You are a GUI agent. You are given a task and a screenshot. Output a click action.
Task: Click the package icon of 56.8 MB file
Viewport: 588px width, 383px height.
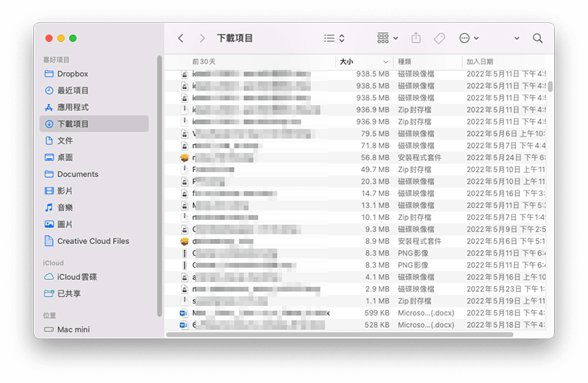pyautogui.click(x=184, y=157)
